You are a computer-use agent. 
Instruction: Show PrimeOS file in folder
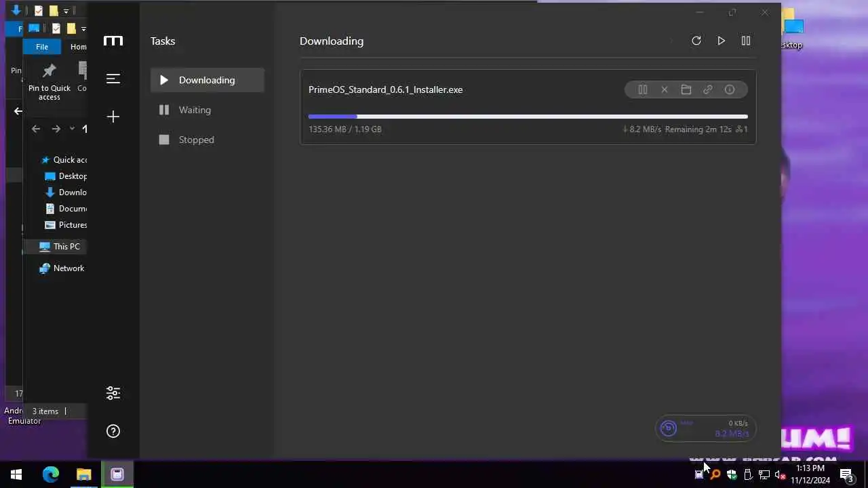(x=686, y=89)
